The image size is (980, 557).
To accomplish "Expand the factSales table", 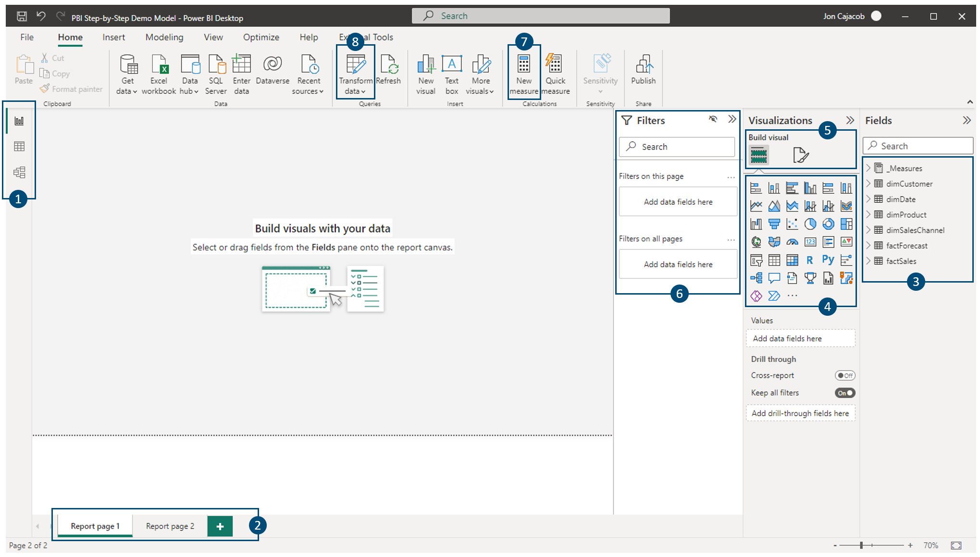I will click(868, 260).
